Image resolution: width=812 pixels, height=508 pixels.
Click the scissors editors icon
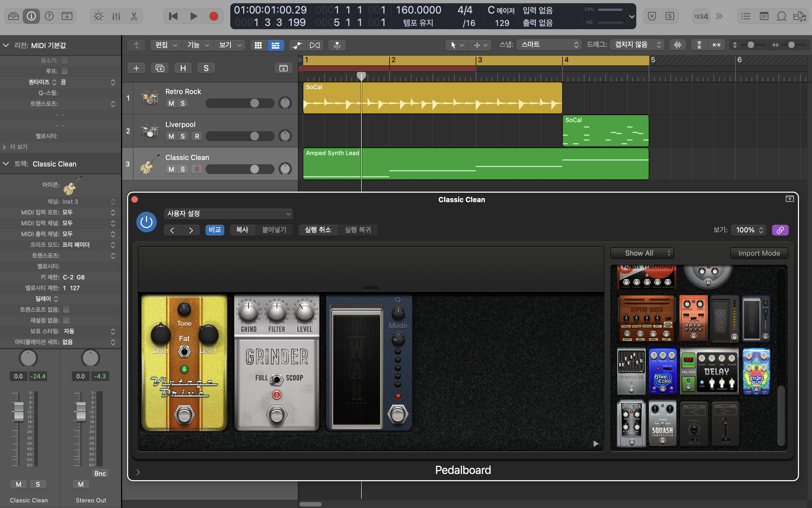click(134, 16)
